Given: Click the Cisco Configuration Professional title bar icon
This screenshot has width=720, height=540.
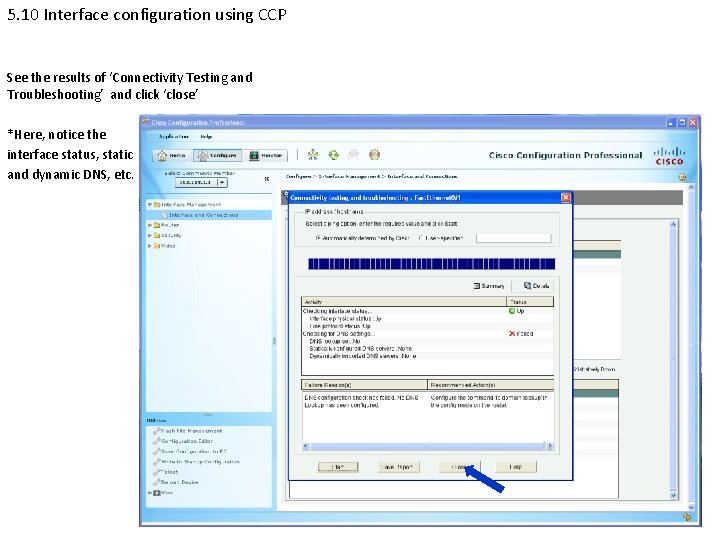Looking at the screenshot, I should 146,122.
